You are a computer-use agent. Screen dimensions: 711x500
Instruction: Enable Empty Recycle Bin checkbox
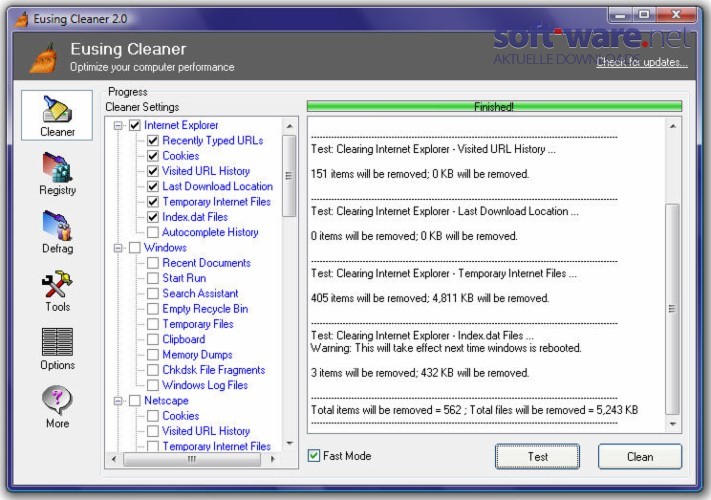pyautogui.click(x=153, y=309)
